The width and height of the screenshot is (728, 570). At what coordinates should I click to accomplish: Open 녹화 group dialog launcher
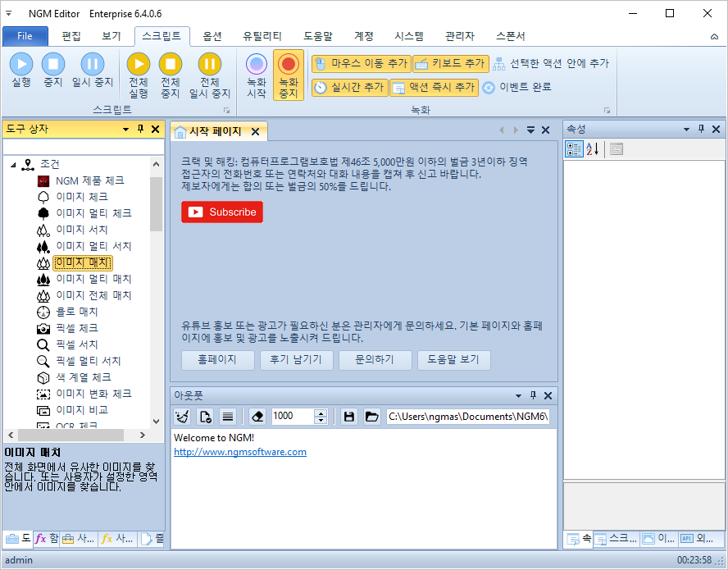point(607,110)
